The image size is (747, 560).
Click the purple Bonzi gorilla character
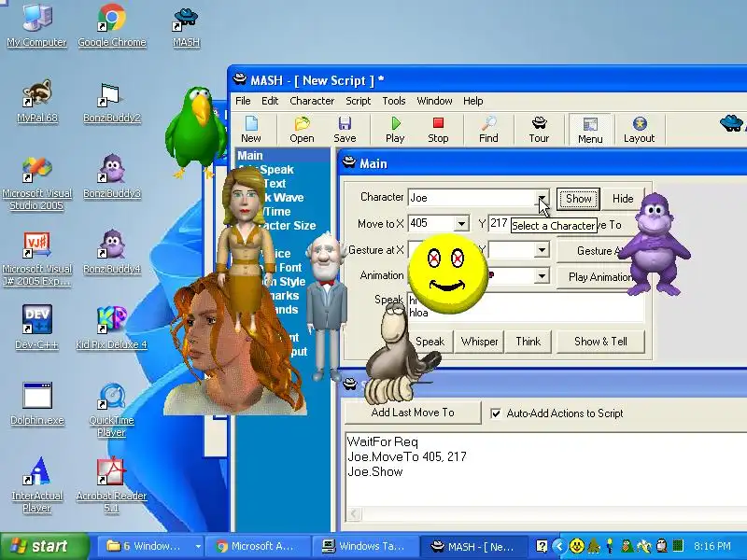click(x=655, y=244)
